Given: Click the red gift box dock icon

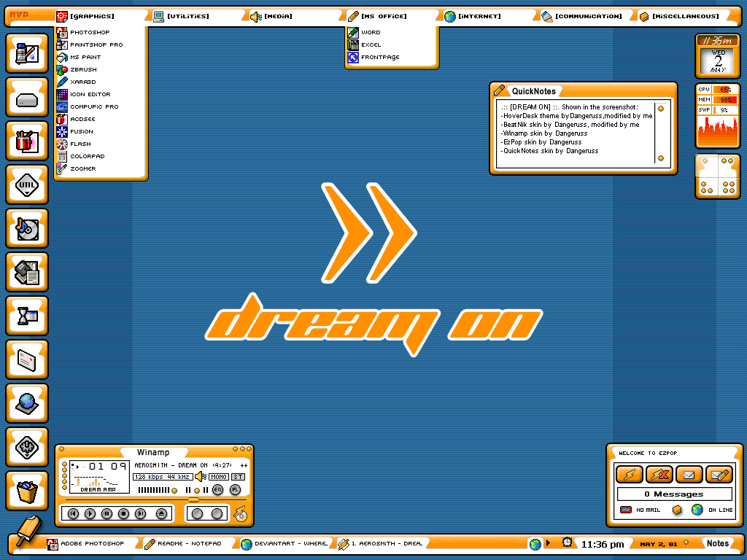Looking at the screenshot, I should [27, 141].
